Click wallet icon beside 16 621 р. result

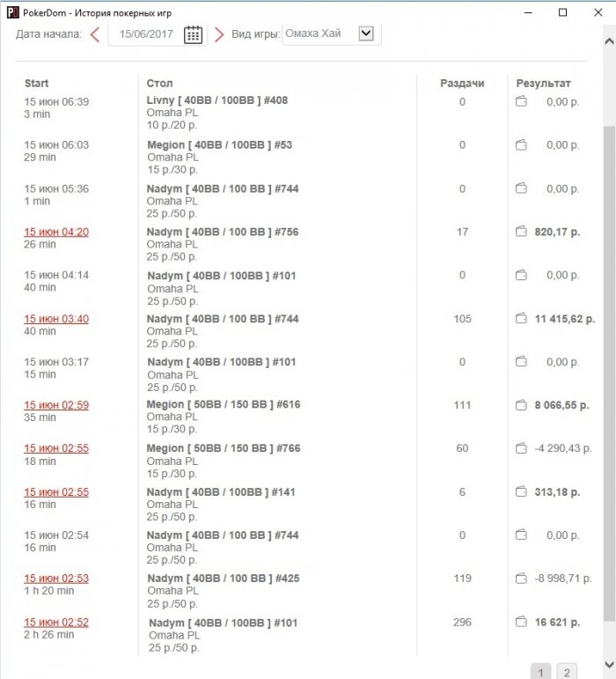(x=521, y=622)
